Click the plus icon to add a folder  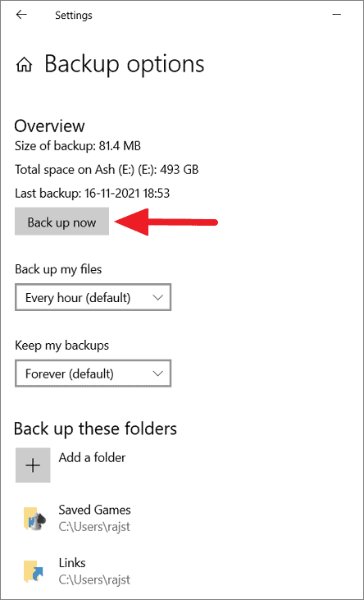tap(33, 465)
